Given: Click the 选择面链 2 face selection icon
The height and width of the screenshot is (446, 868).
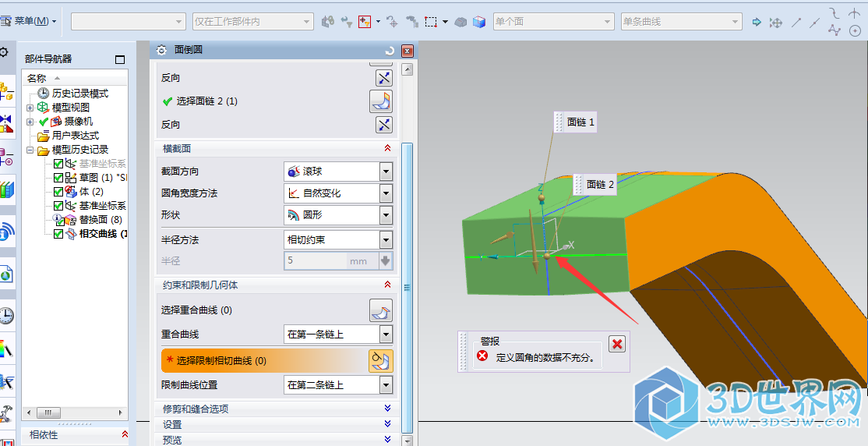Looking at the screenshot, I should tap(381, 101).
